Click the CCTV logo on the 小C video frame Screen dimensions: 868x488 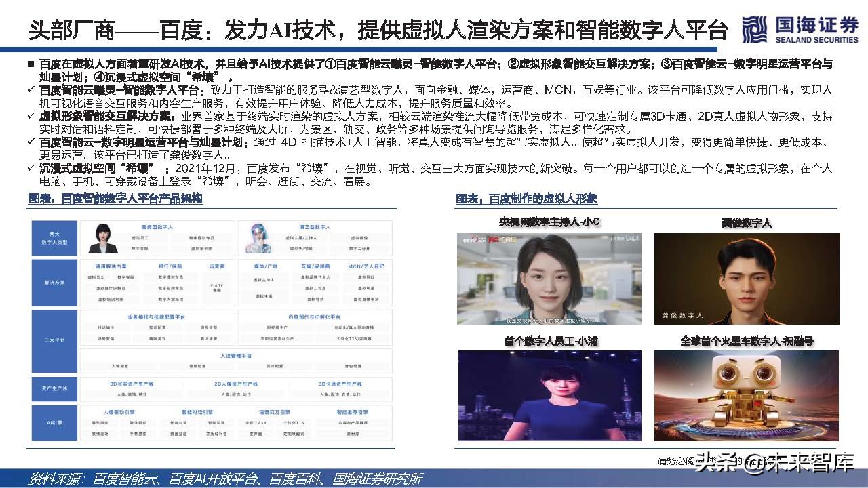(470, 239)
